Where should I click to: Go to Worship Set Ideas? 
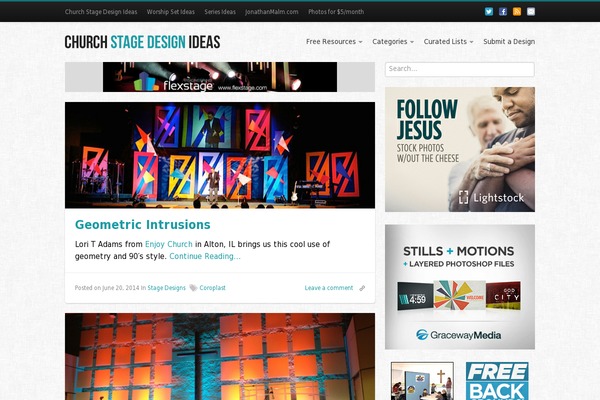click(171, 12)
